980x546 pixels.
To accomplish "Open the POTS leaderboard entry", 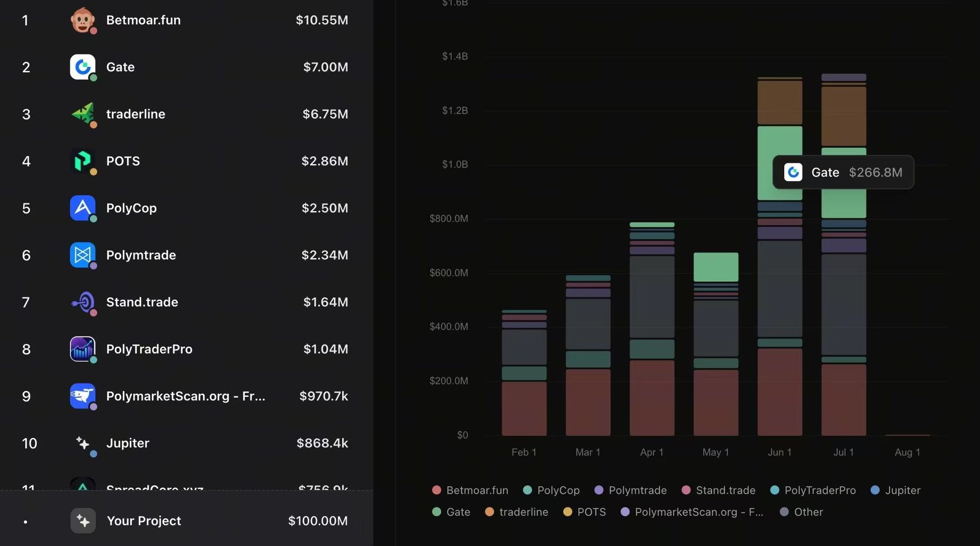I will click(x=187, y=161).
